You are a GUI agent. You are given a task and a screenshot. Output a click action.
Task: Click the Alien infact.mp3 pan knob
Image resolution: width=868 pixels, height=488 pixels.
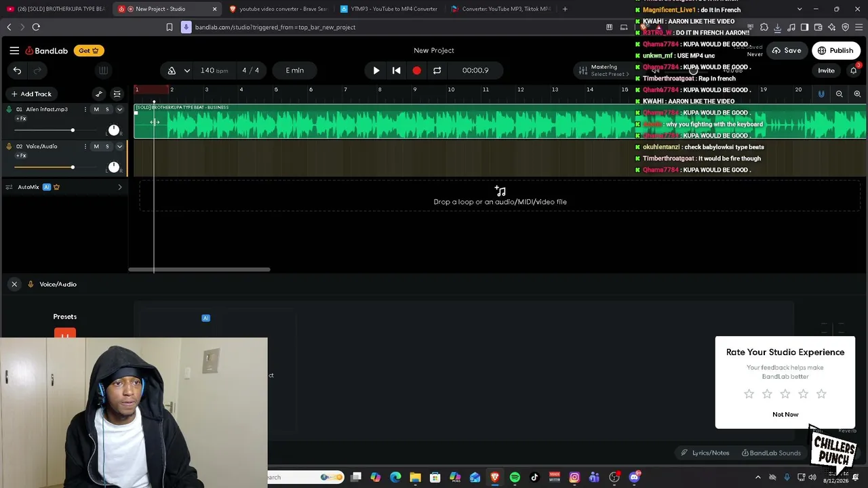[114, 130]
